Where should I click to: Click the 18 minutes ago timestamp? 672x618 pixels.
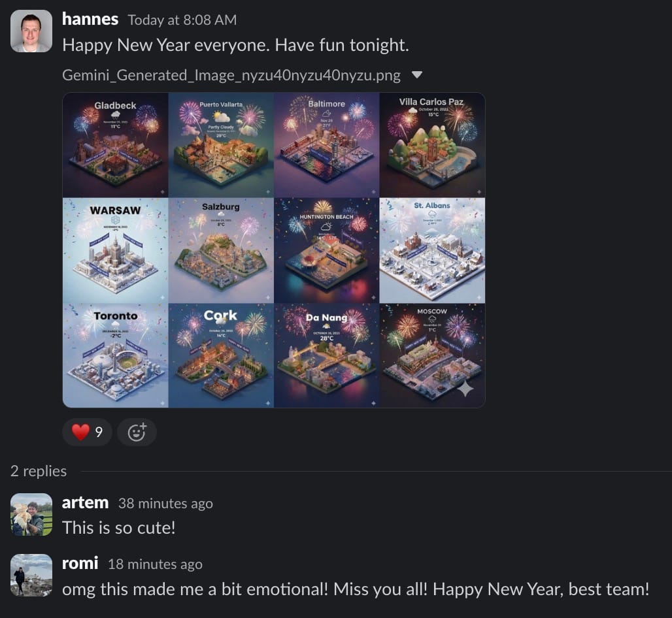click(x=155, y=564)
